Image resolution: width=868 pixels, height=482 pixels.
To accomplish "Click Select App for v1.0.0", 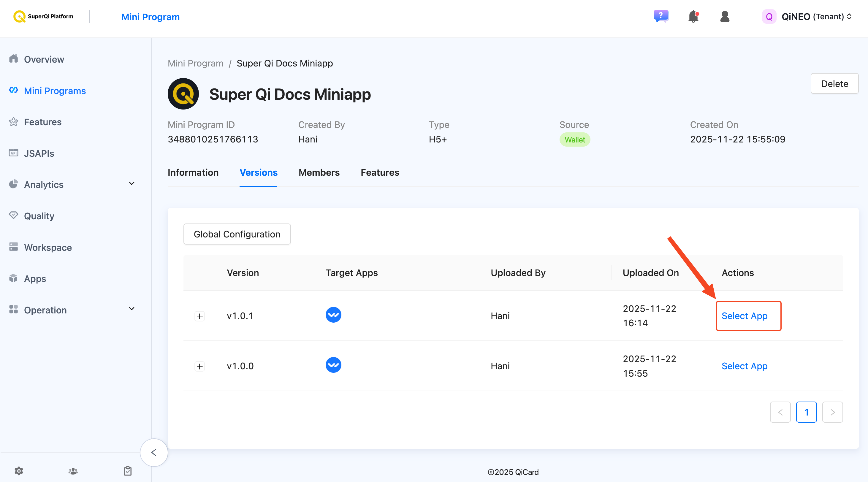I will tap(744, 366).
